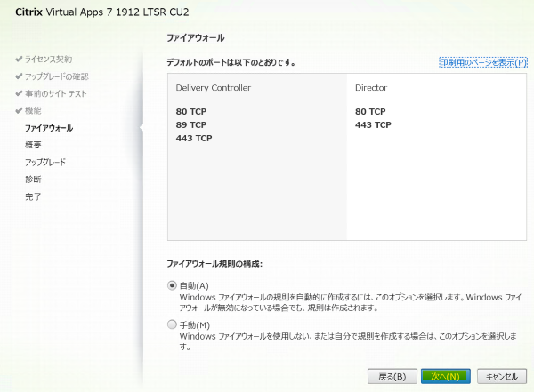The height and width of the screenshot is (392, 534).
Task: Click the デフォルトのポートは以下のとおりです text
Action: (x=231, y=62)
